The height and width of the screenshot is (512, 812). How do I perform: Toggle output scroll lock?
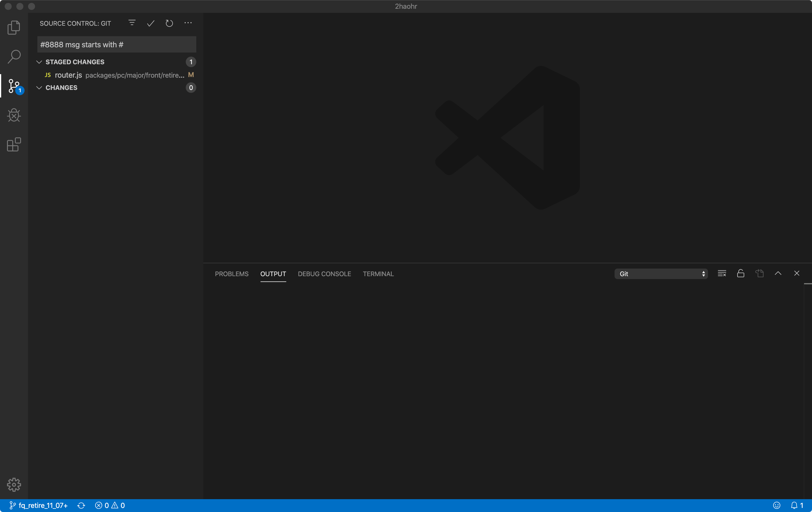point(740,273)
